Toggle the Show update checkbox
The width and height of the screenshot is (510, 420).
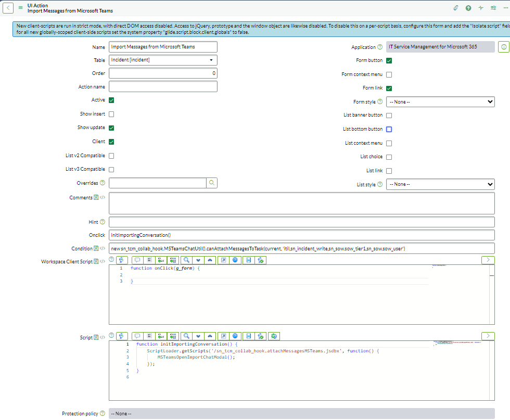(x=111, y=128)
